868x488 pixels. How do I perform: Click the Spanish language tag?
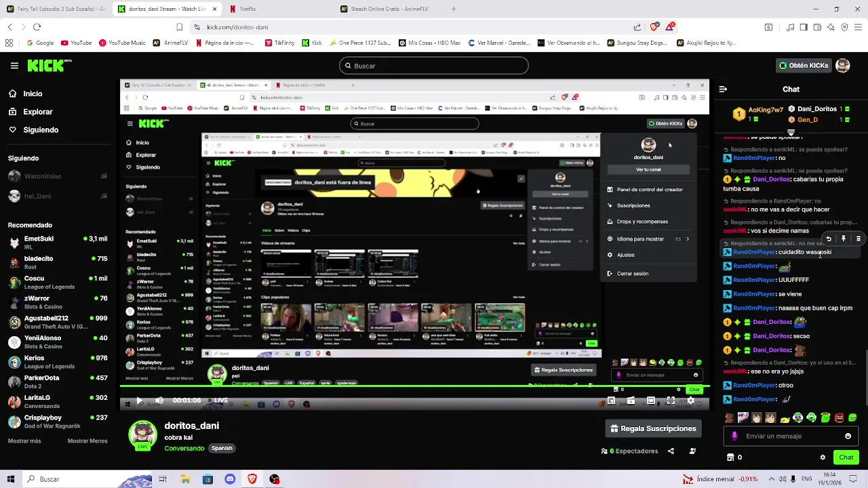tap(222, 448)
